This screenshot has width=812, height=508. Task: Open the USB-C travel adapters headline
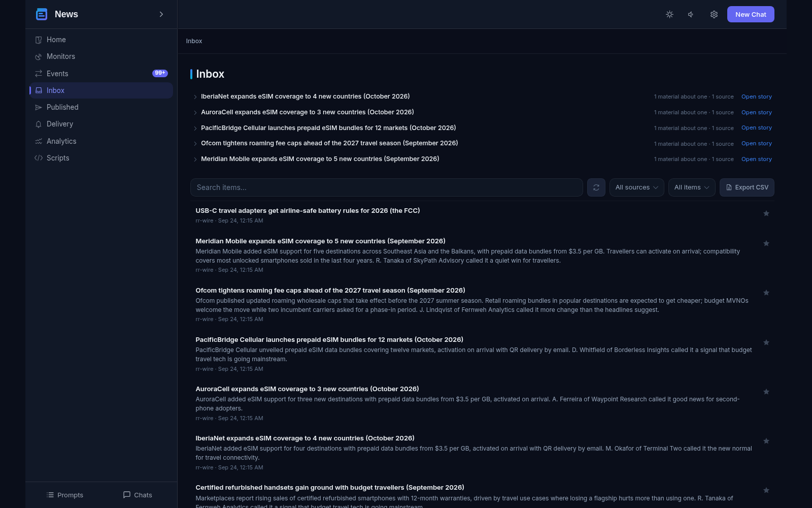[308, 210]
